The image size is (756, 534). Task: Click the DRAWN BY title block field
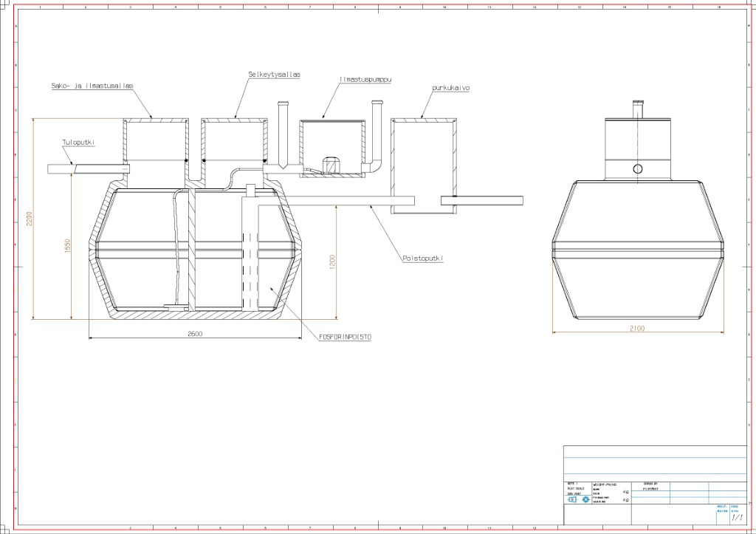(651, 485)
